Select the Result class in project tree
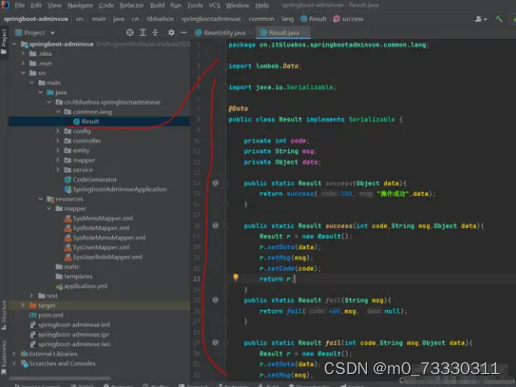516x387 pixels. pos(86,121)
